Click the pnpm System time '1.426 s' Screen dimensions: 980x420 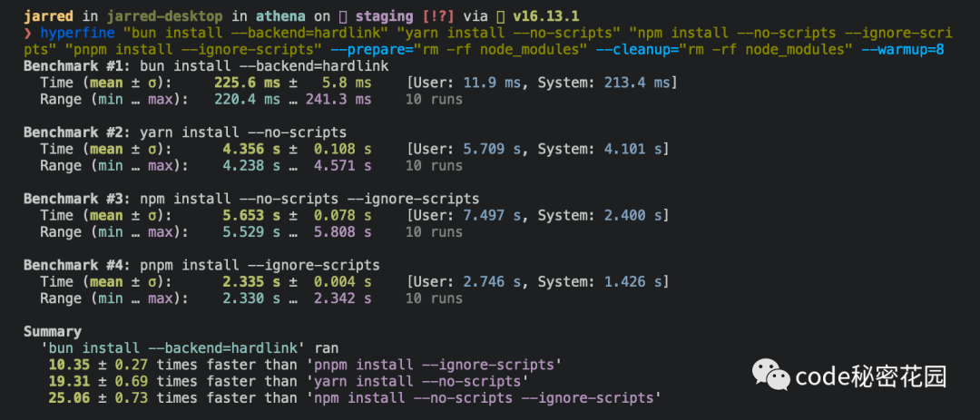pyautogui.click(x=632, y=281)
